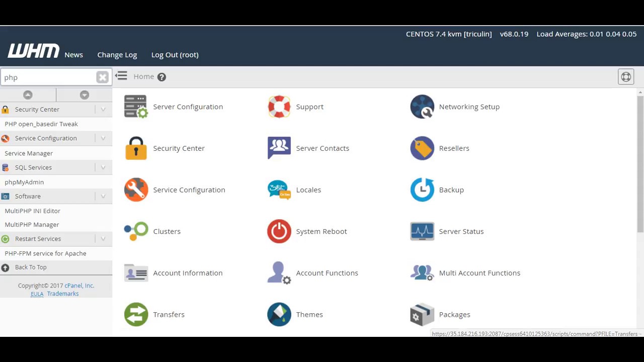Open the Support lifebuoy icon
Viewport: 644px width, 362px height.
pos(279,107)
